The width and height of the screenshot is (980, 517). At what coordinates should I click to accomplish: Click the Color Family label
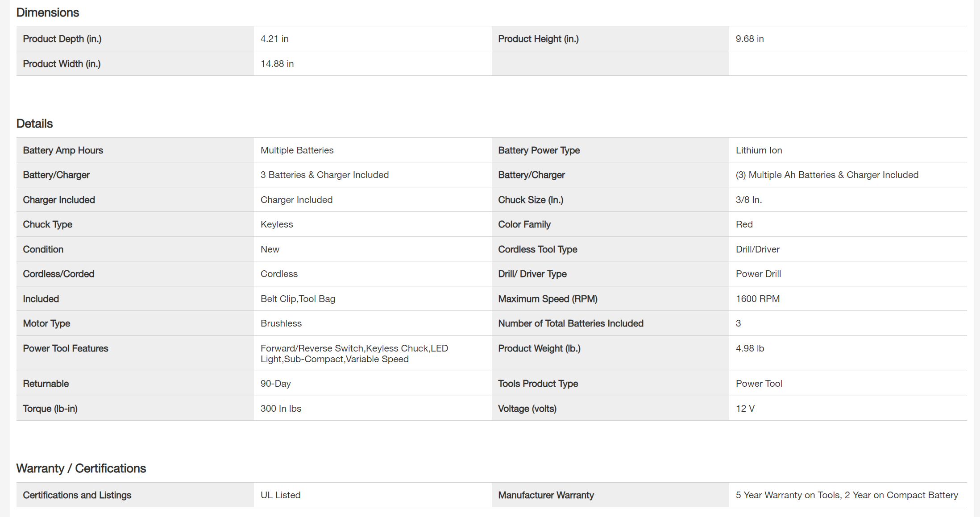(x=524, y=224)
